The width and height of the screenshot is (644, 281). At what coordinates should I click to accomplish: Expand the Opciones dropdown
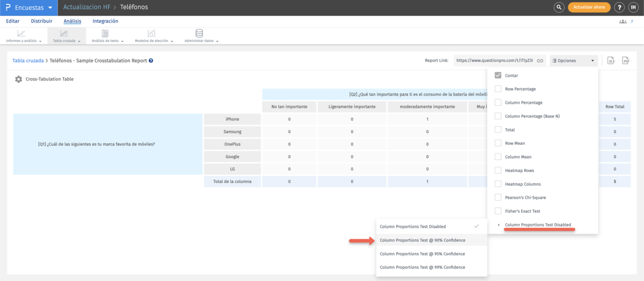(574, 61)
